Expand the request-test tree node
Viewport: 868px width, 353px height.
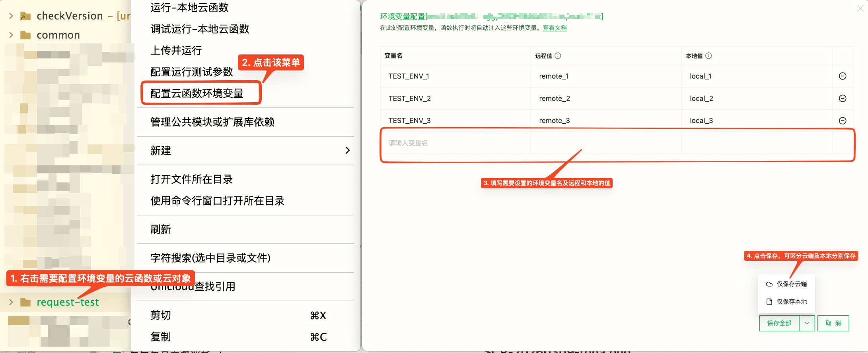click(x=11, y=303)
